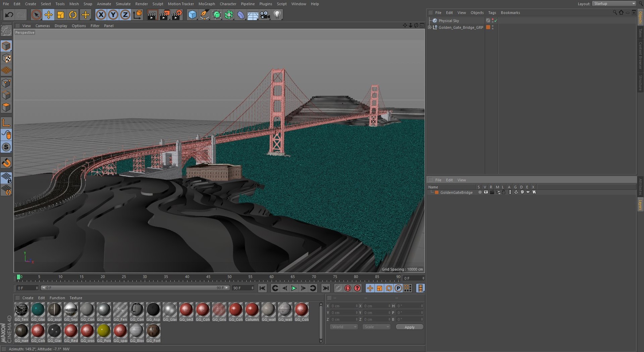Select the Physical Sky object

448,20
